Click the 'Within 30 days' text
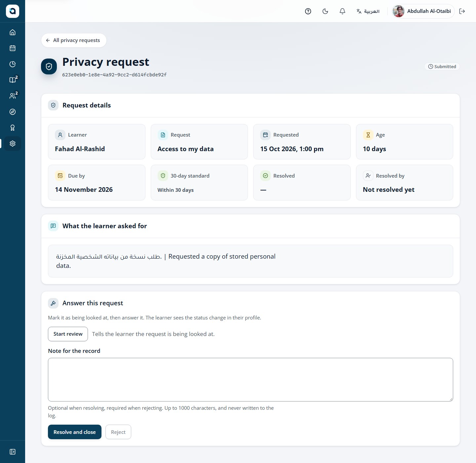 (176, 190)
